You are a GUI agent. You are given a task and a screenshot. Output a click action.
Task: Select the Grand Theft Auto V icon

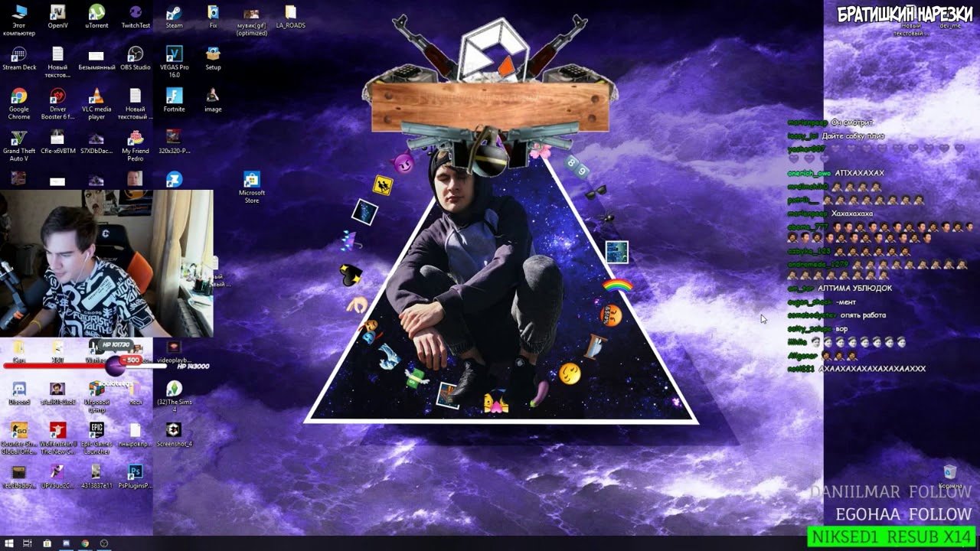click(19, 139)
